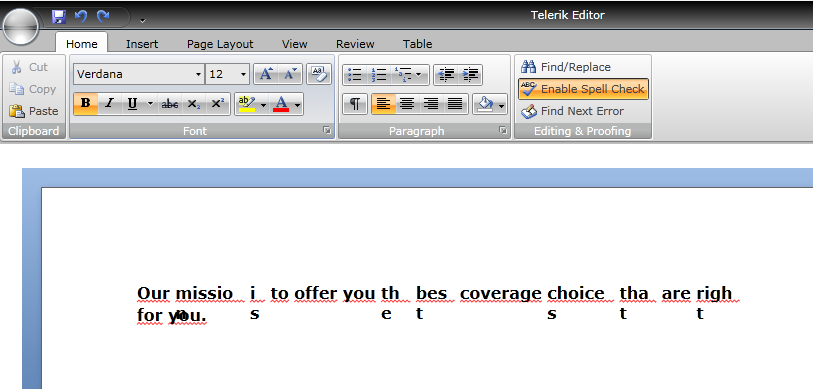
Task: Center align the paragraph
Action: point(407,104)
